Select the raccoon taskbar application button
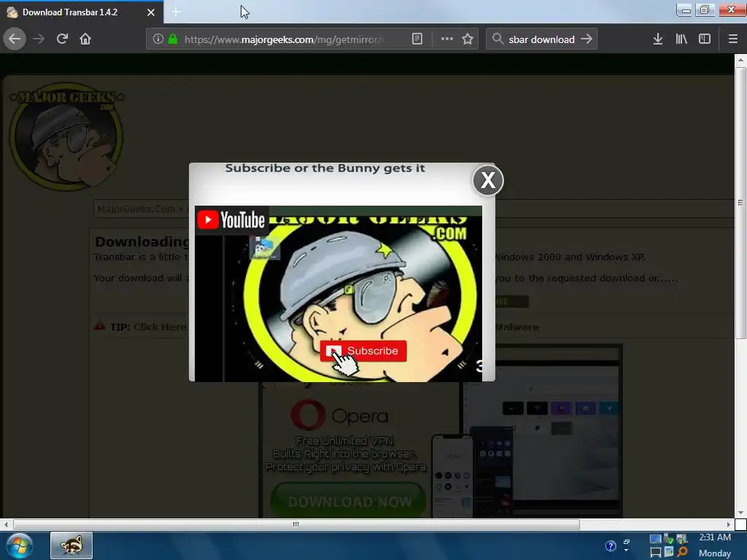The image size is (747, 560). [71, 545]
